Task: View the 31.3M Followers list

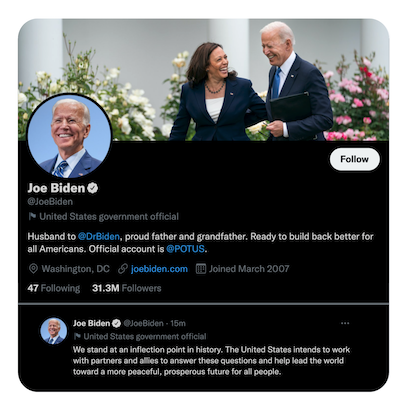Action: 127,288
